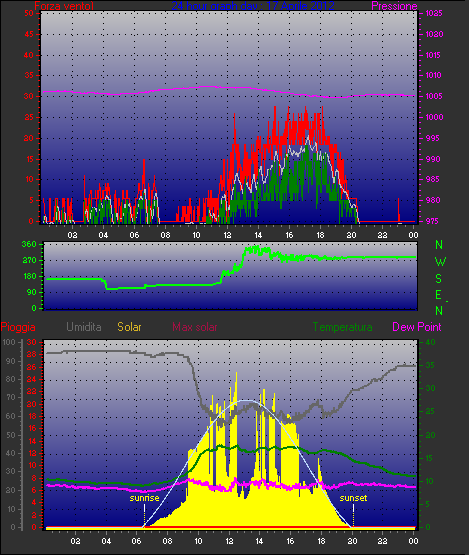The image size is (469, 555).
Task: Click the 40 value on the temperature axis
Action: point(430,343)
